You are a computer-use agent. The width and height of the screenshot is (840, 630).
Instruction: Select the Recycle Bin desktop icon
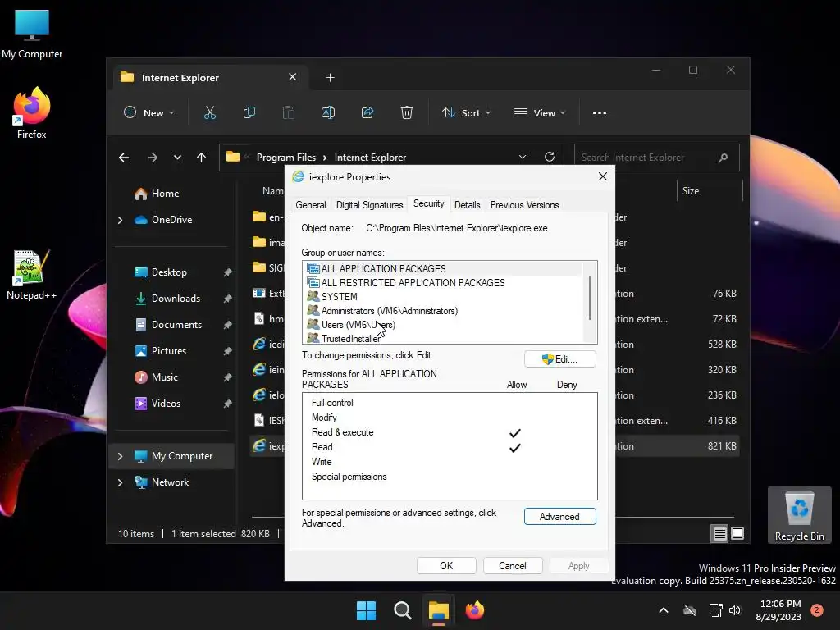pos(799,515)
